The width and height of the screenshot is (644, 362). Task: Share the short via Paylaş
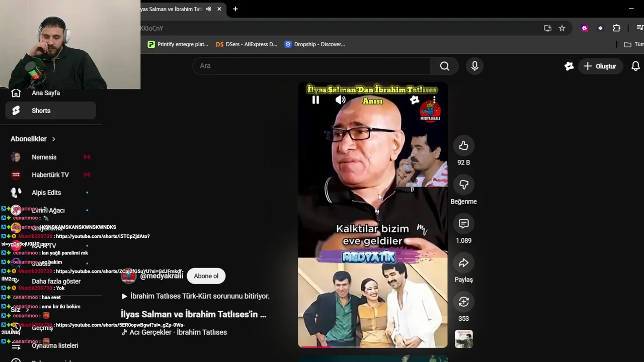[463, 263]
